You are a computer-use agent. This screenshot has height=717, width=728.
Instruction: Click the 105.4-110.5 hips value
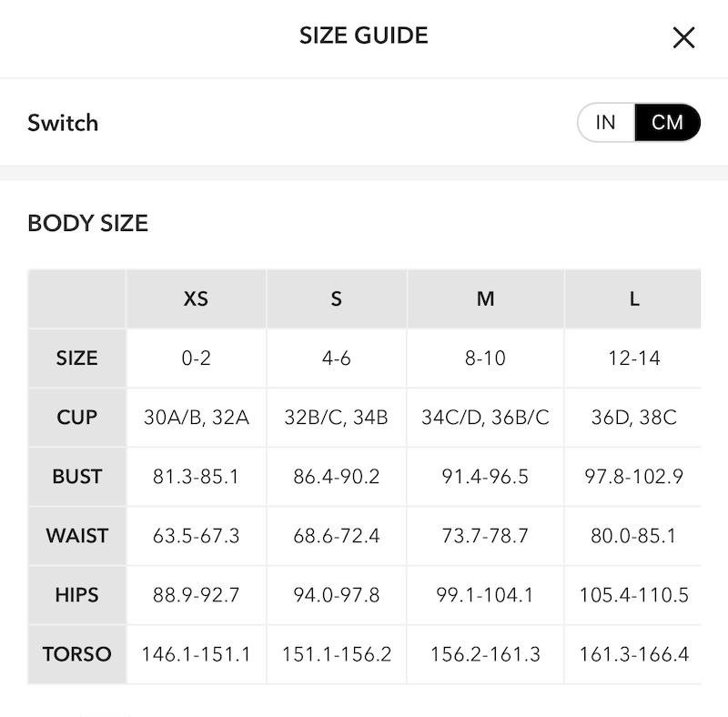[633, 595]
